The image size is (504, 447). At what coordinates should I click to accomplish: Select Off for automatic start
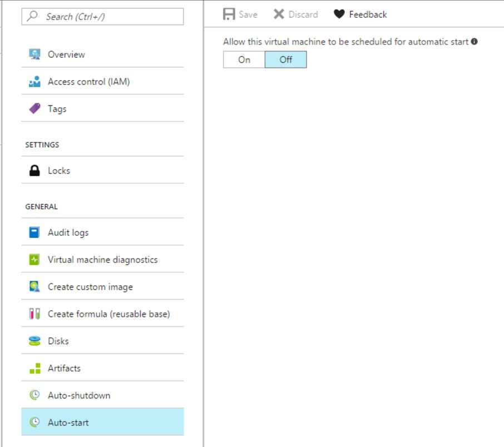click(x=285, y=60)
